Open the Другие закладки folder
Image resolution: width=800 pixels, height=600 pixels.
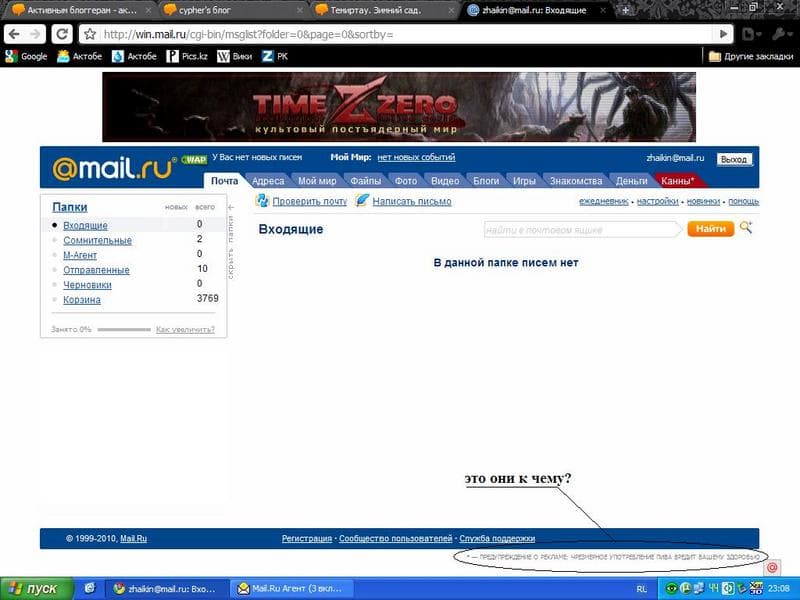point(751,56)
